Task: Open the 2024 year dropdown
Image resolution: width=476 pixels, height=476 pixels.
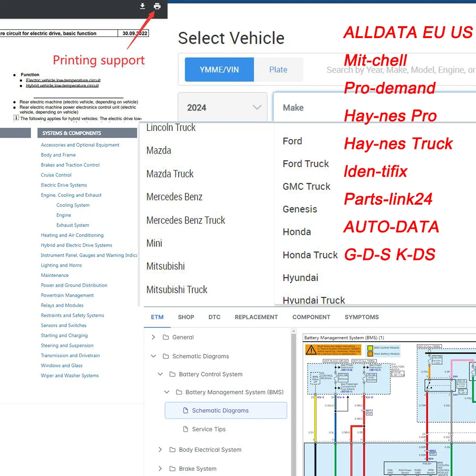Action: pyautogui.click(x=222, y=108)
